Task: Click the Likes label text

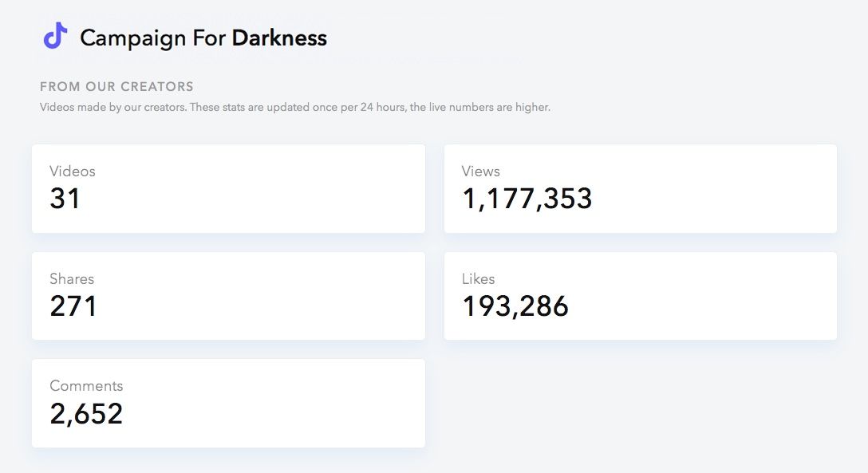Action: (479, 278)
